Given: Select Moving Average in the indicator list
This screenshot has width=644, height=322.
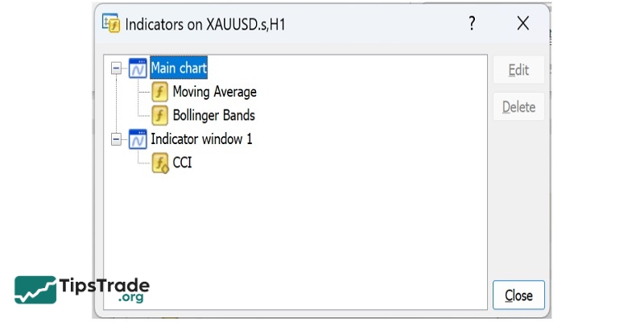Looking at the screenshot, I should point(214,92).
